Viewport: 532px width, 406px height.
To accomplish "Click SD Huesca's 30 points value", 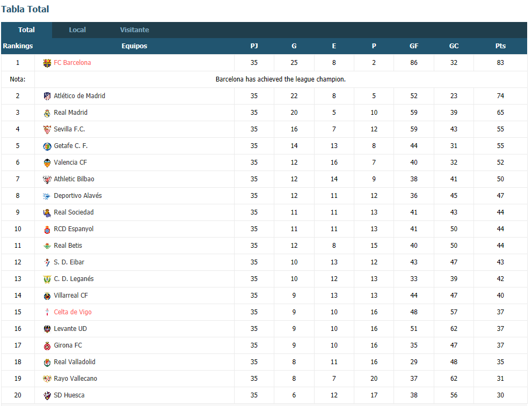I will tap(500, 395).
